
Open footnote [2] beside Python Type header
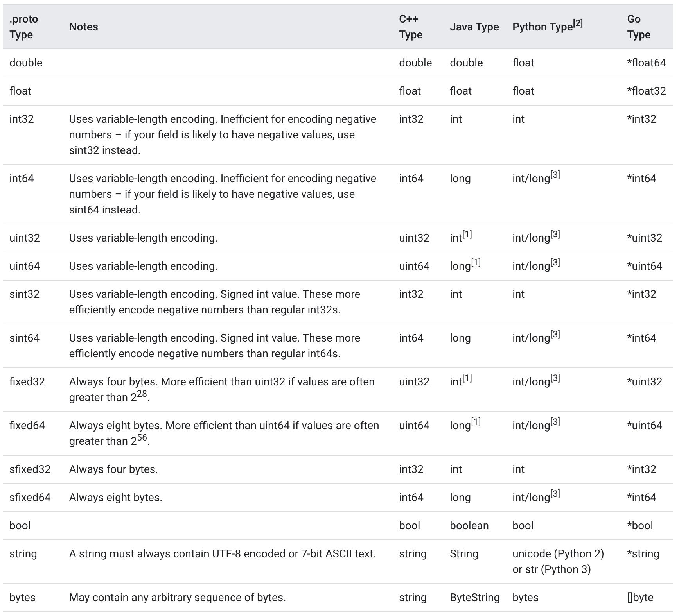tap(578, 23)
